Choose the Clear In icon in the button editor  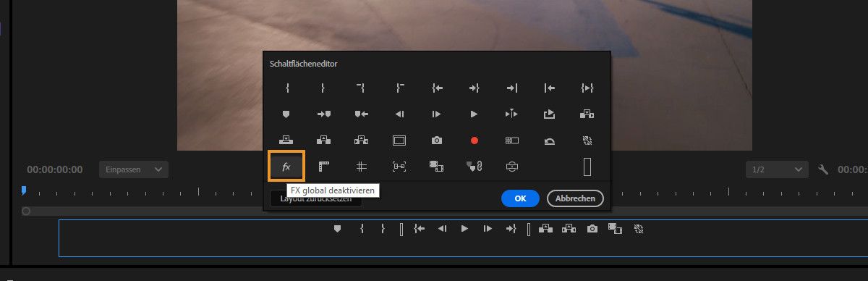pyautogui.click(x=361, y=88)
